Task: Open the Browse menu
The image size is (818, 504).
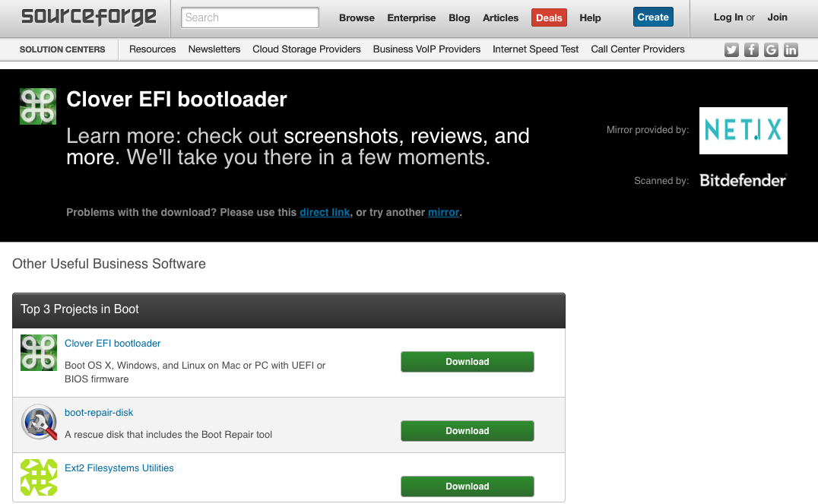Action: pyautogui.click(x=357, y=17)
